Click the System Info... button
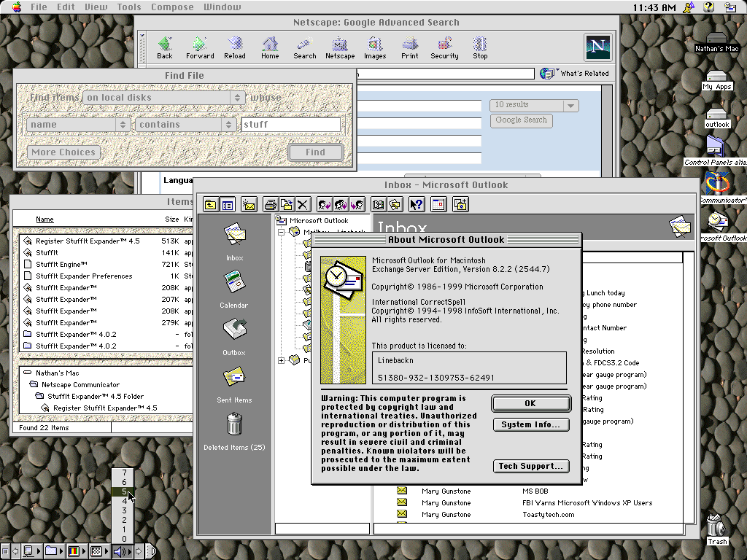The image size is (747, 560). pyautogui.click(x=530, y=424)
